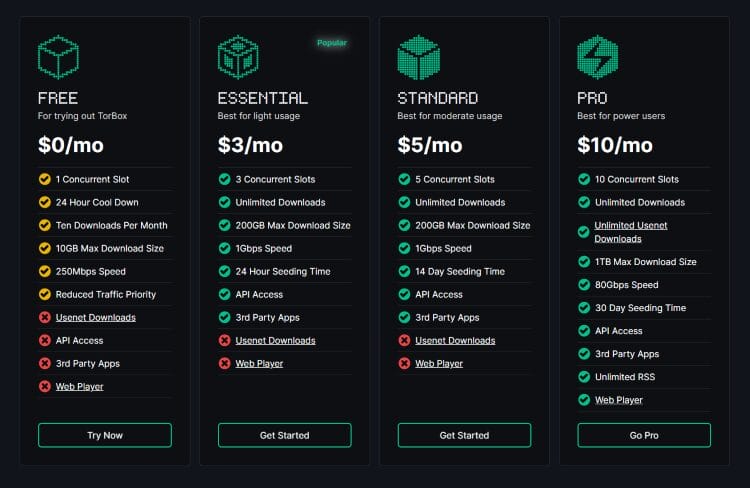Click red X beside Free plan Web Player

pyautogui.click(x=44, y=386)
